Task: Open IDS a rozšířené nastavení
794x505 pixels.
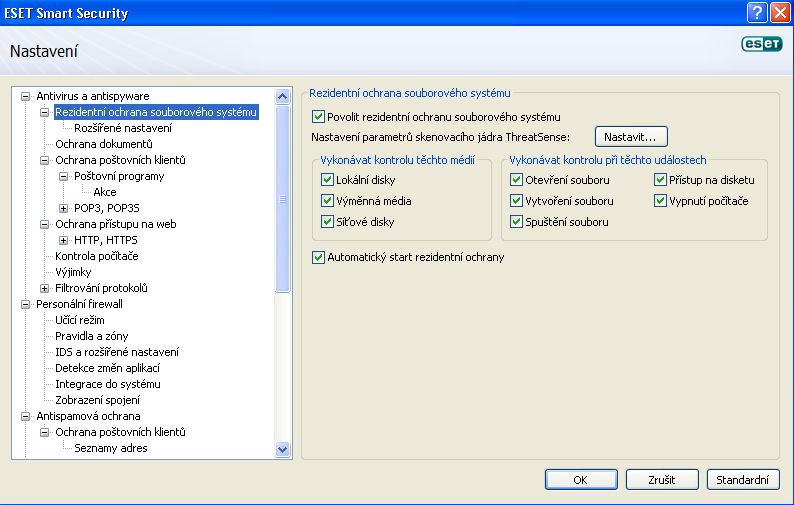Action: tap(117, 352)
